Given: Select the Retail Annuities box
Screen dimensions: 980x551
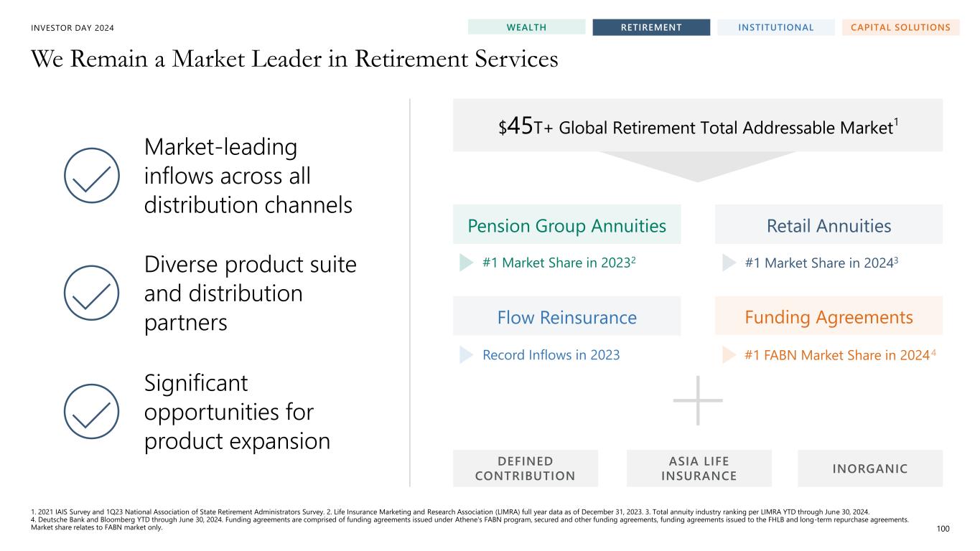Looking at the screenshot, I should click(x=829, y=226).
